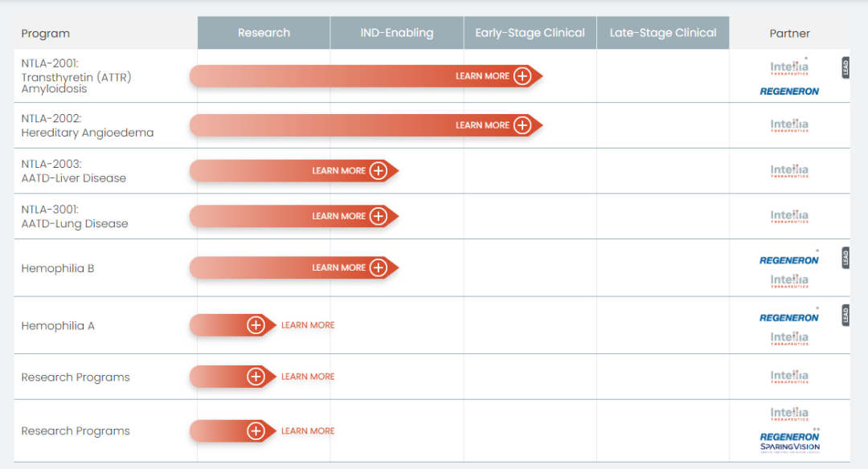
Task: Click LEARN MORE text in last Research Programs row
Action: tap(308, 431)
